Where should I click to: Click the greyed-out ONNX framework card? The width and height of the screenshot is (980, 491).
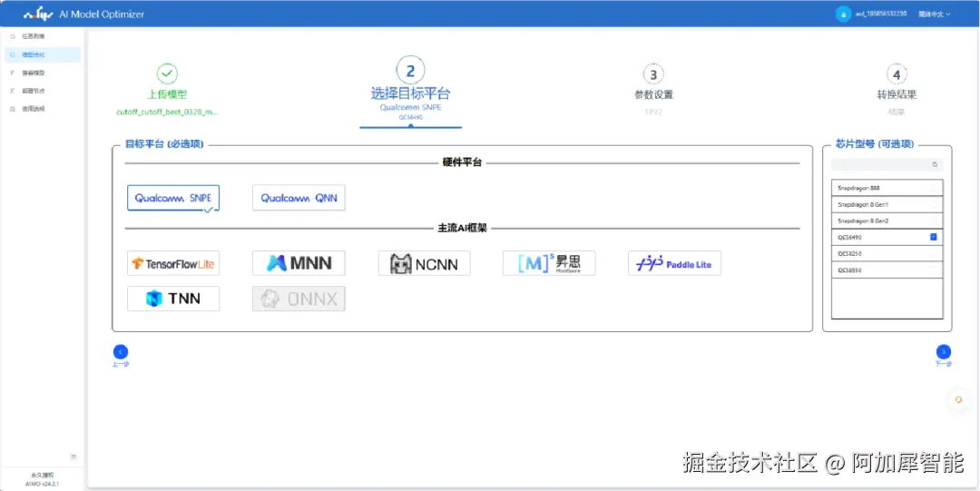tap(299, 299)
